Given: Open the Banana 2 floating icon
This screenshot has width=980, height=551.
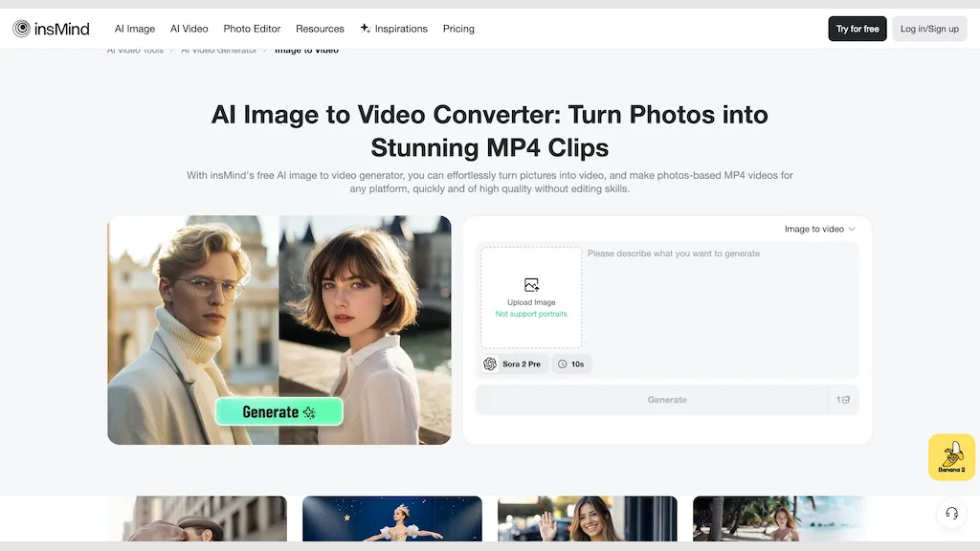Looking at the screenshot, I should point(951,457).
